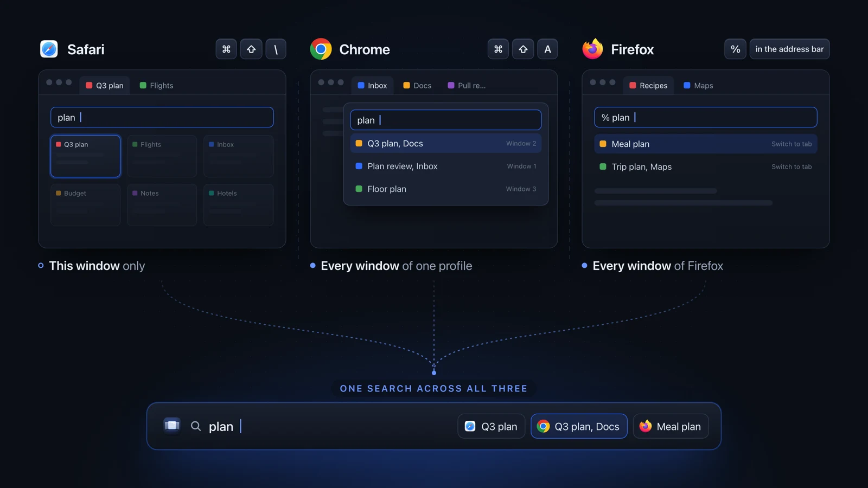Choose the Chrome 'Q3 plan, Docs' result chip

click(x=579, y=426)
